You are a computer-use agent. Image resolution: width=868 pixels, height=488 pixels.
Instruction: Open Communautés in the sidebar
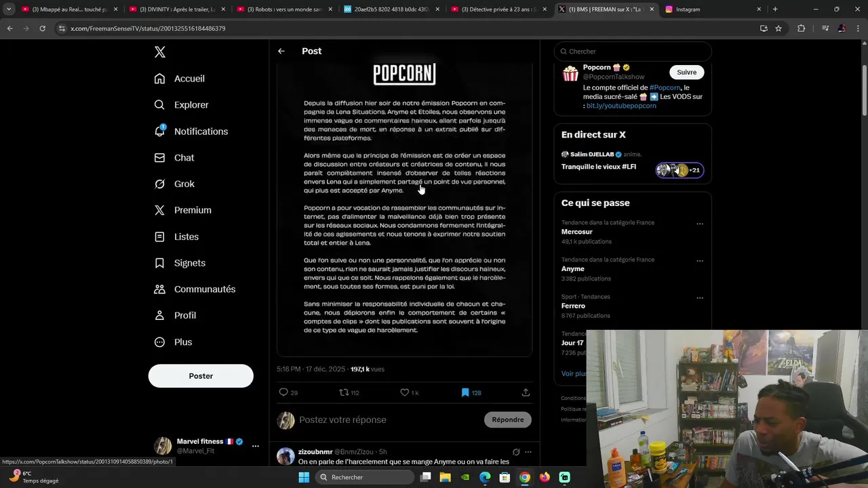(195, 289)
